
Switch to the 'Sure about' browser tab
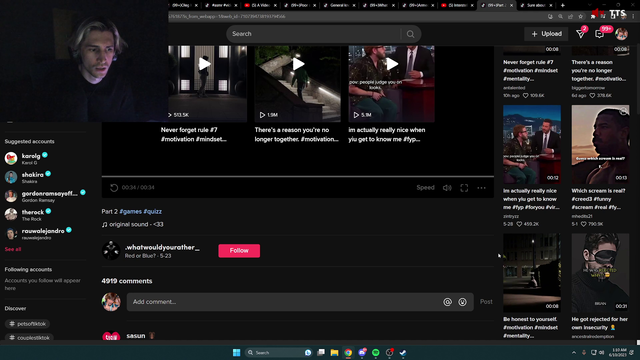[x=536, y=5]
